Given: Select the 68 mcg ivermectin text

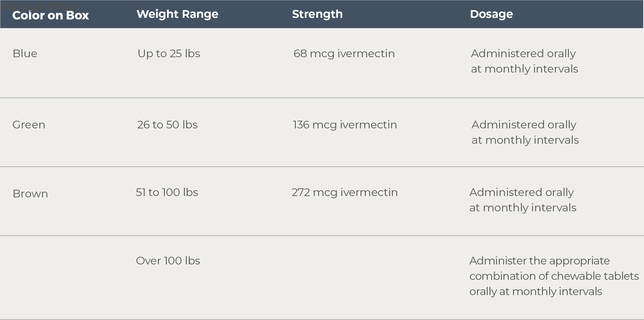Looking at the screenshot, I should (x=344, y=54).
